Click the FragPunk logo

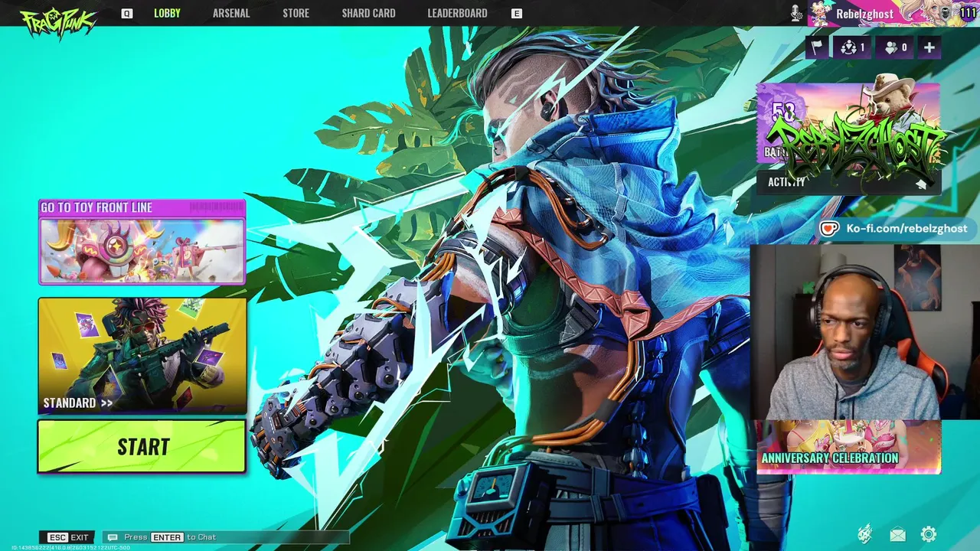pyautogui.click(x=58, y=21)
